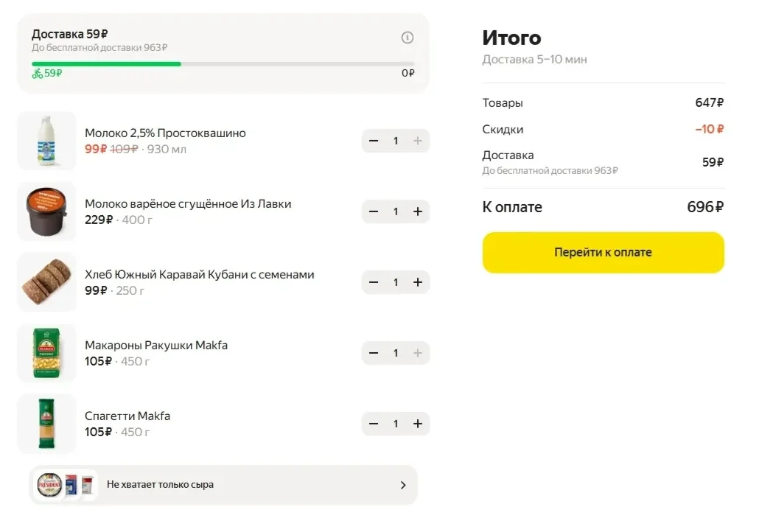Increase quantity of Молоко варёное сгущённое
The width and height of the screenshot is (773, 532).
click(418, 211)
